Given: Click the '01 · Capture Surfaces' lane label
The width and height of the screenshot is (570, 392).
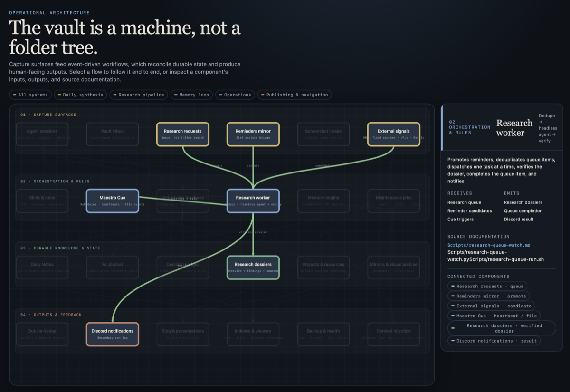Looking at the screenshot, I should 48,115.
